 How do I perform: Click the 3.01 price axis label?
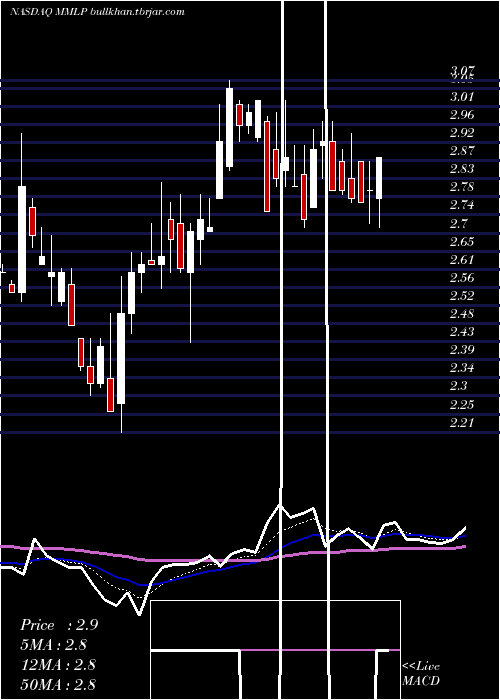[462, 97]
